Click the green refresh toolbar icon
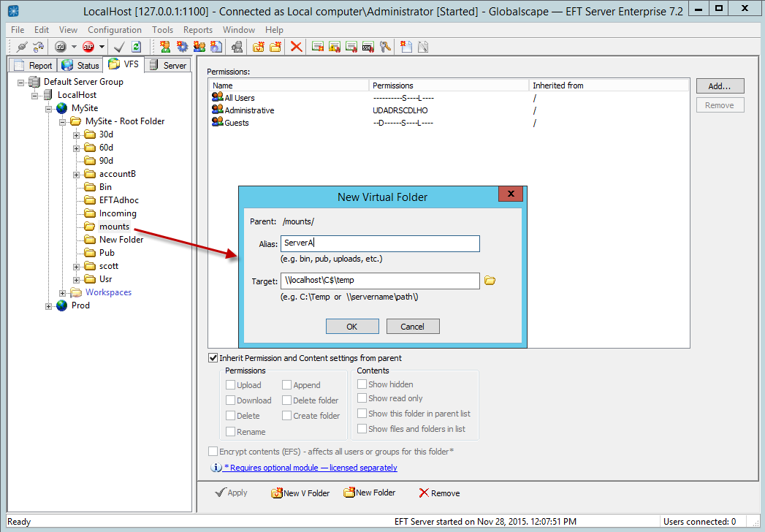 (x=136, y=47)
